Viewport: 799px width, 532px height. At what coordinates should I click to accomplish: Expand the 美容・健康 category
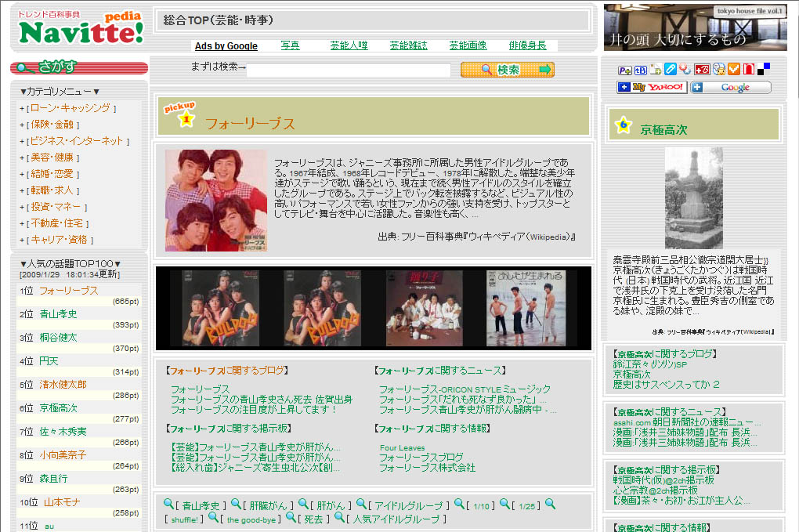[52, 157]
